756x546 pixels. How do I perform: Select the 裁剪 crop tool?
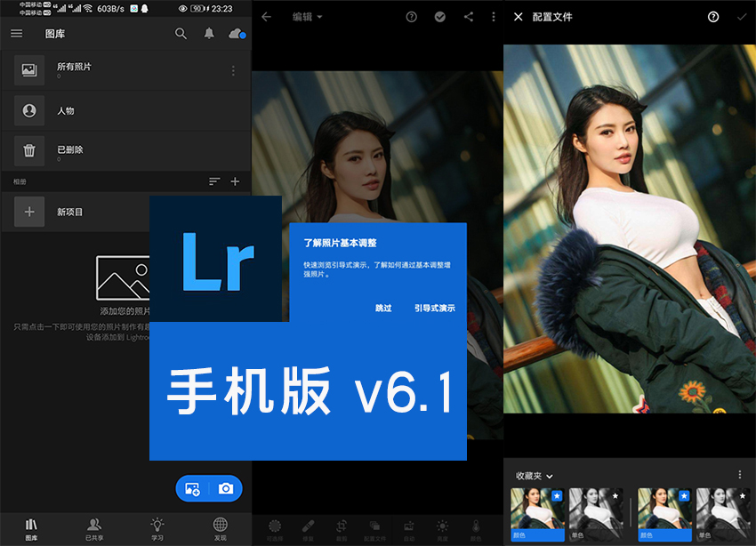click(342, 530)
